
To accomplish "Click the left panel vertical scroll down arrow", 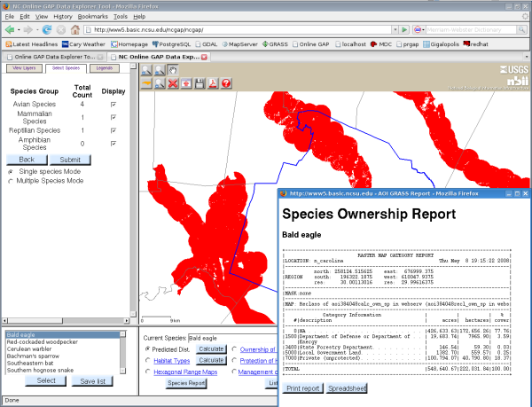I will click(133, 314).
